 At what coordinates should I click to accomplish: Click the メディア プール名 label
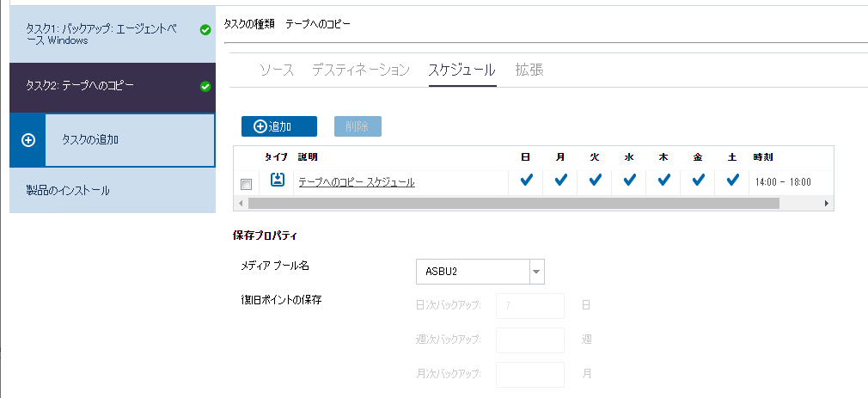(275, 266)
